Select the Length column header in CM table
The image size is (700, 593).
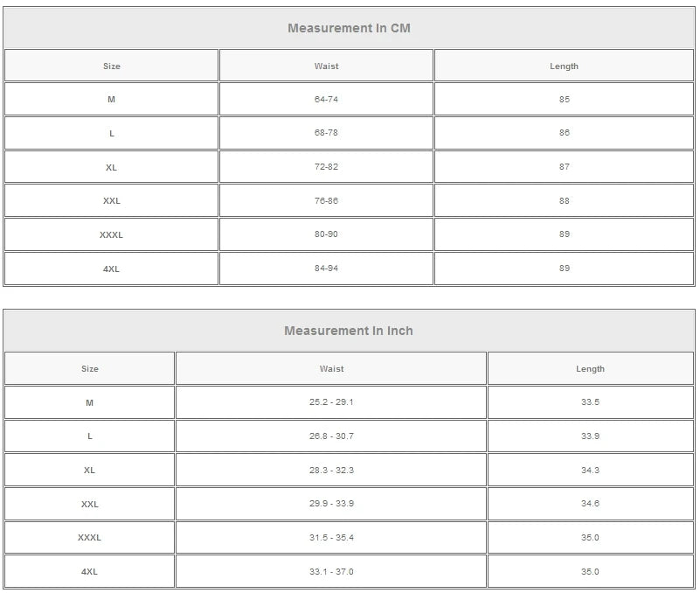[564, 66]
